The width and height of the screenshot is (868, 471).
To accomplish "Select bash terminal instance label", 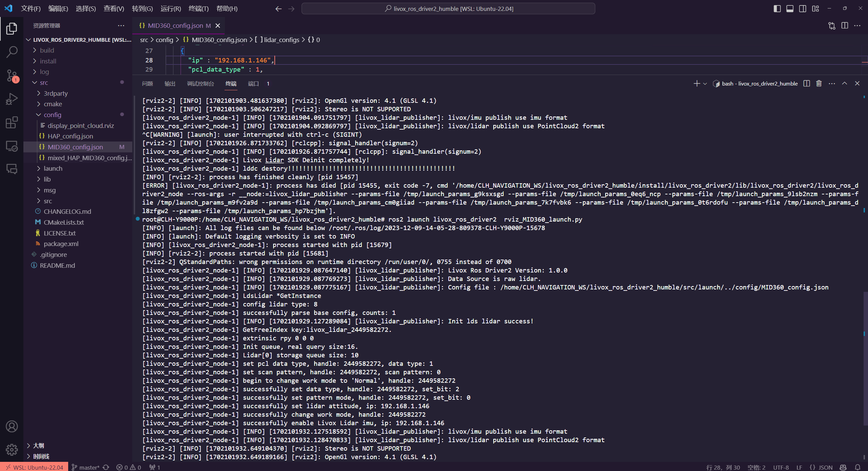I will 756,83.
